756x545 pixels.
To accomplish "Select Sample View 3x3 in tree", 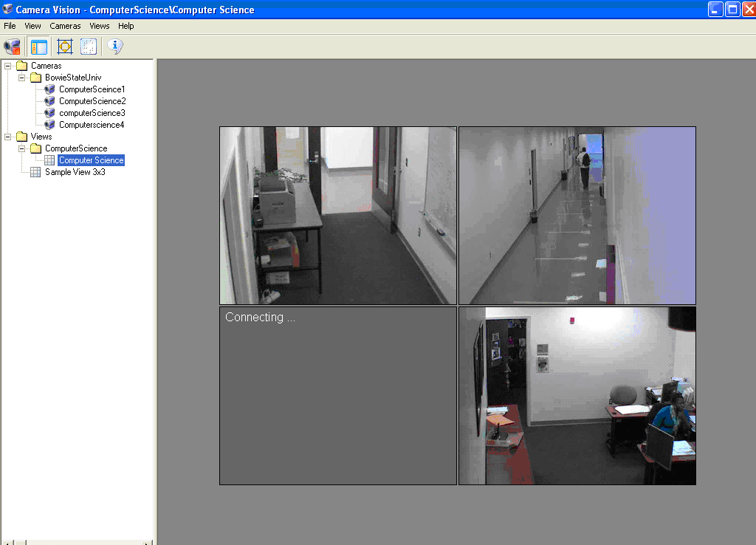I will (75, 172).
